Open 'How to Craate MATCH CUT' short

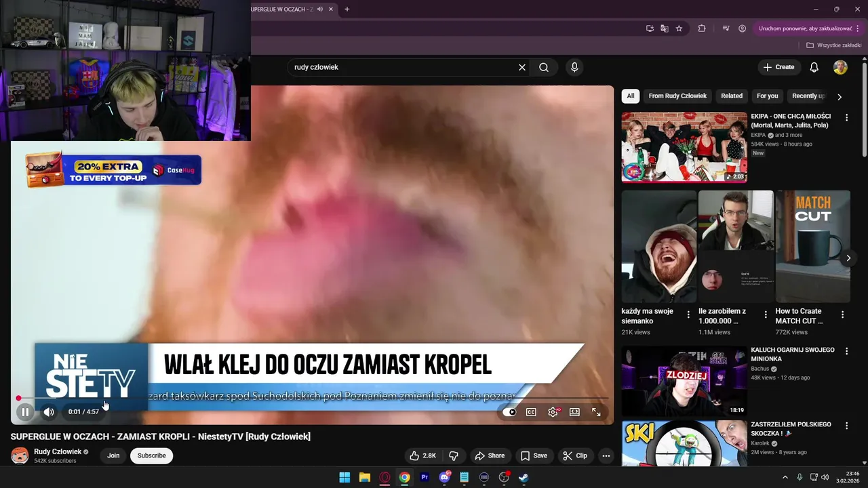pos(812,247)
